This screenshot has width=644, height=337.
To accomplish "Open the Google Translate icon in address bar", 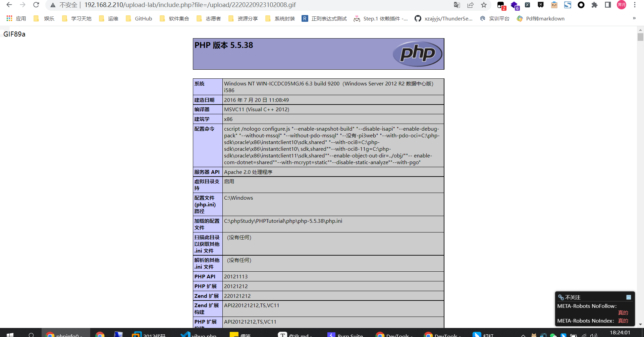I will click(457, 5).
